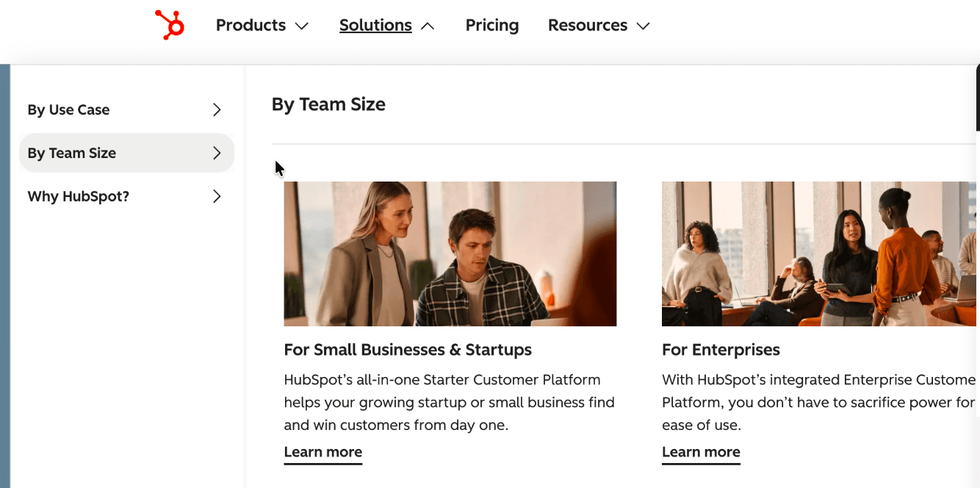Click the By Team Size panel heading

[x=328, y=104]
